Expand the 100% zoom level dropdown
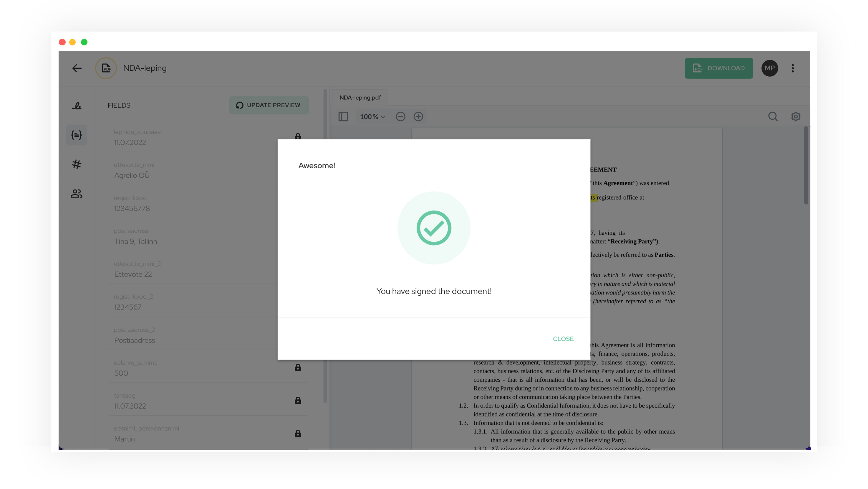This screenshot has height=489, width=868. 372,117
